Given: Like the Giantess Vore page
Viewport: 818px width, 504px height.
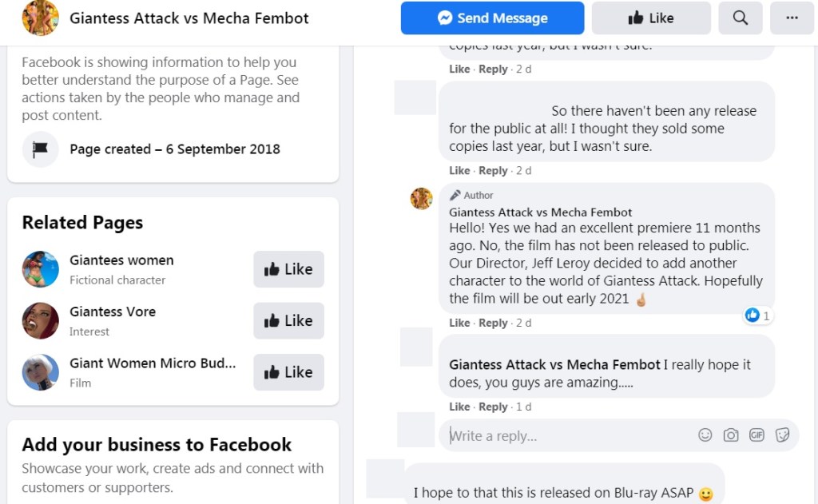Looking at the screenshot, I should click(x=288, y=320).
